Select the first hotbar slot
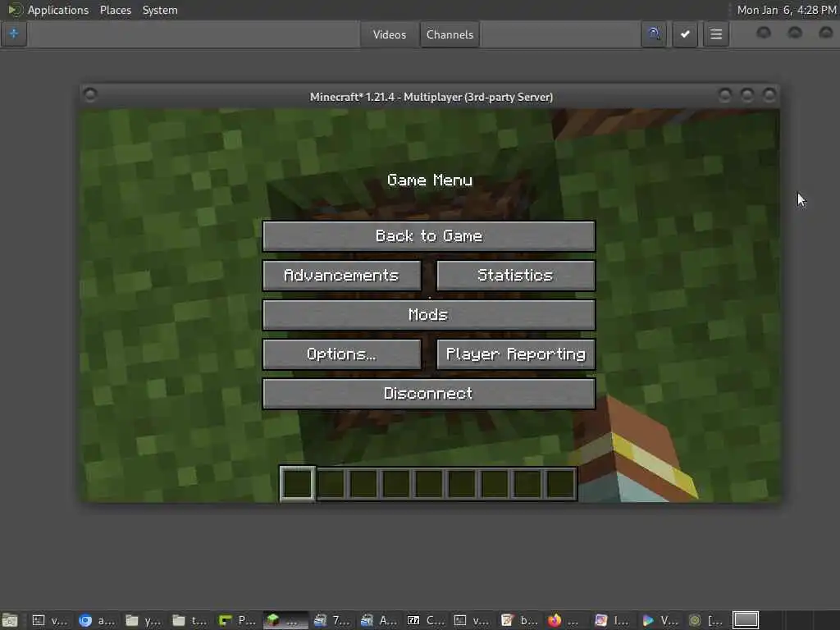Image resolution: width=840 pixels, height=630 pixels. 297,483
